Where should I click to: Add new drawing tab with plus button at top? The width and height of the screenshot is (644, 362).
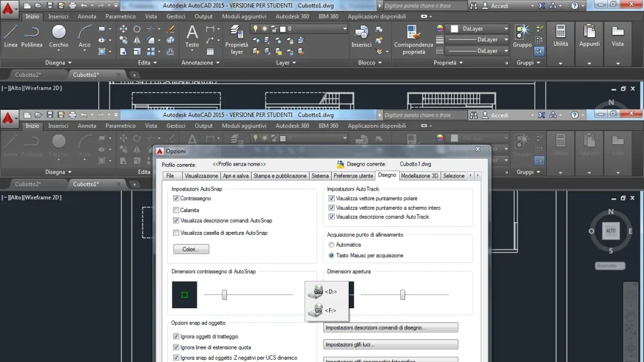click(134, 75)
